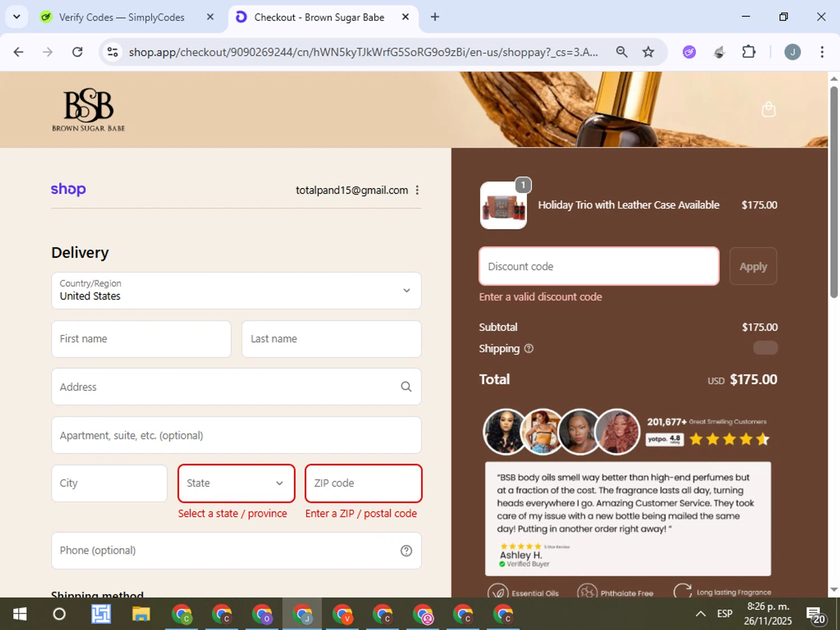
Task: Go back to previous page
Action: [18, 52]
